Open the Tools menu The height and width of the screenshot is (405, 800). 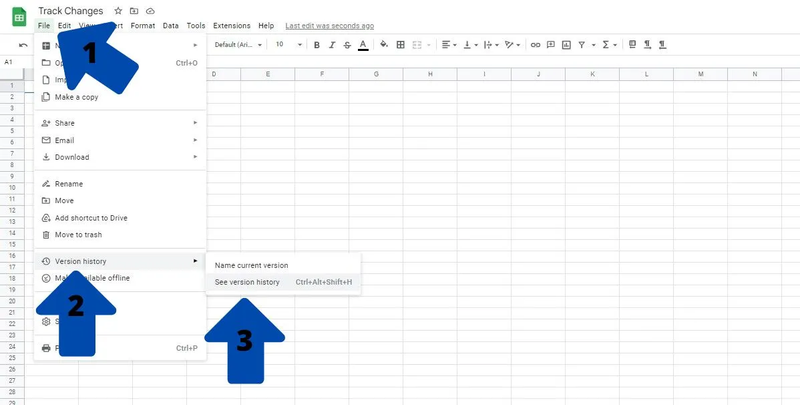coord(196,26)
